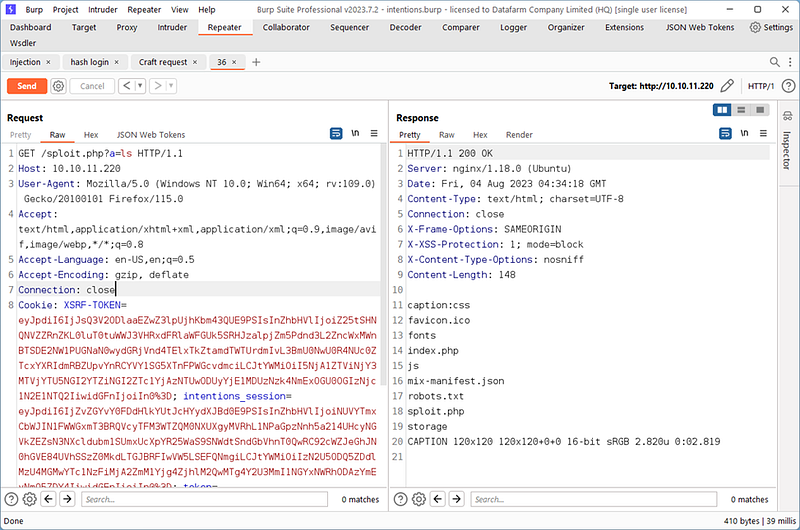
Task: Go to previous request search match
Action: pos(48,499)
